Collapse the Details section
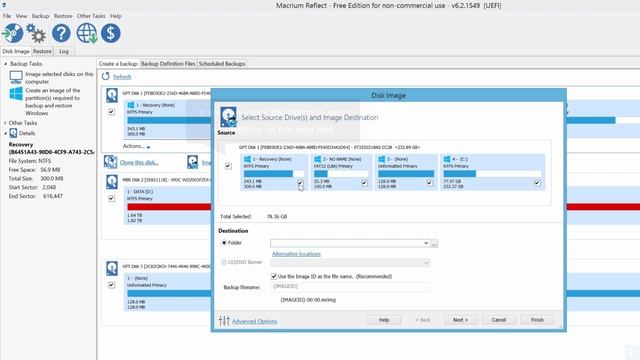 pos(5,133)
